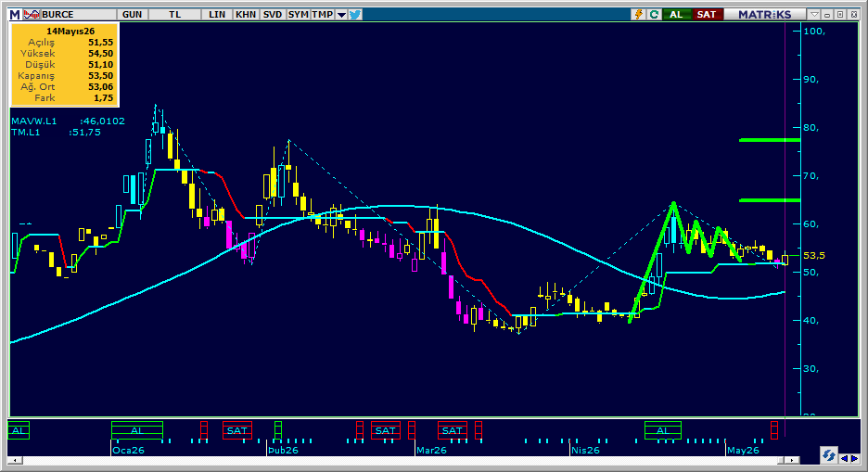The image size is (868, 472).
Task: Expand the toolbar dropdown arrow next to TMP
Action: (341, 15)
